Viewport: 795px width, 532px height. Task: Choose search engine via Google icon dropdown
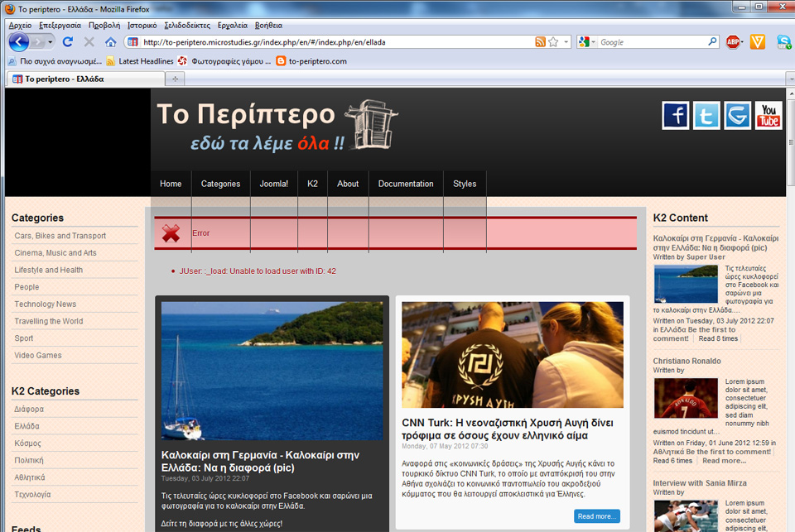586,42
